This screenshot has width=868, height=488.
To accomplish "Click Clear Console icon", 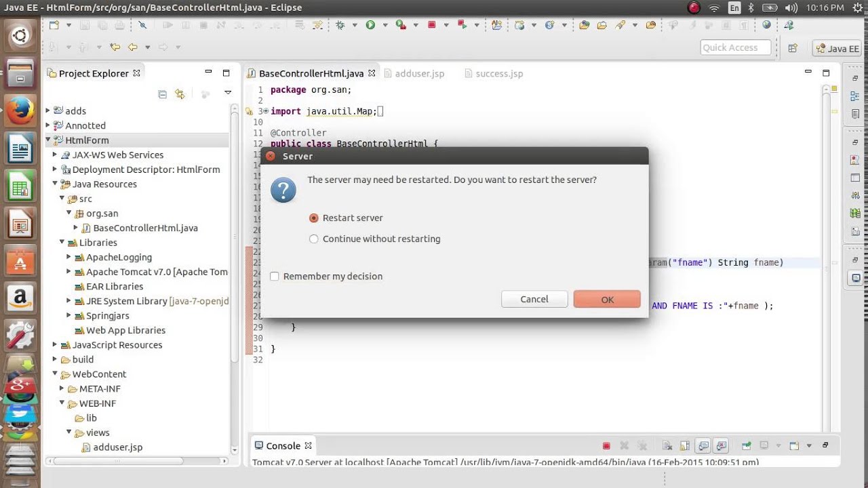I will pos(667,446).
